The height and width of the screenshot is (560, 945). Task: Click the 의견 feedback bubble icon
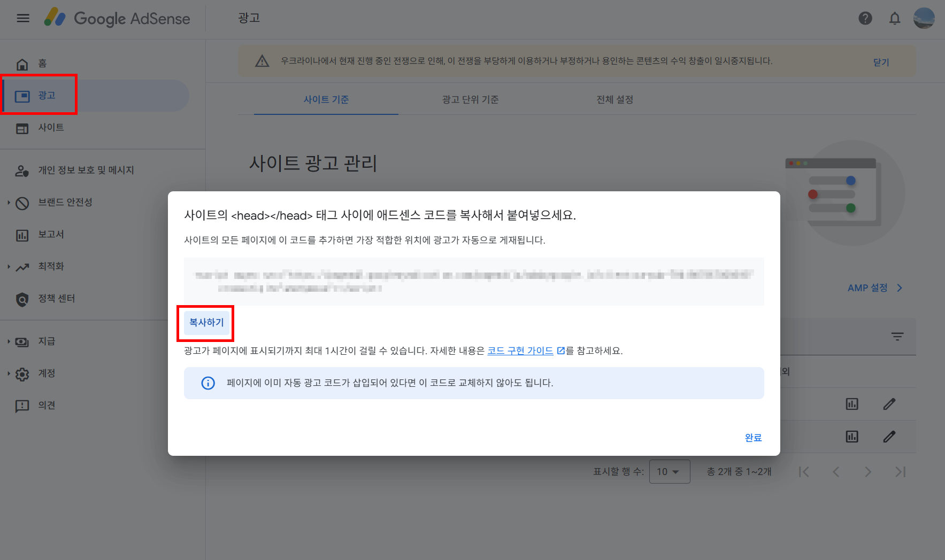[22, 406]
